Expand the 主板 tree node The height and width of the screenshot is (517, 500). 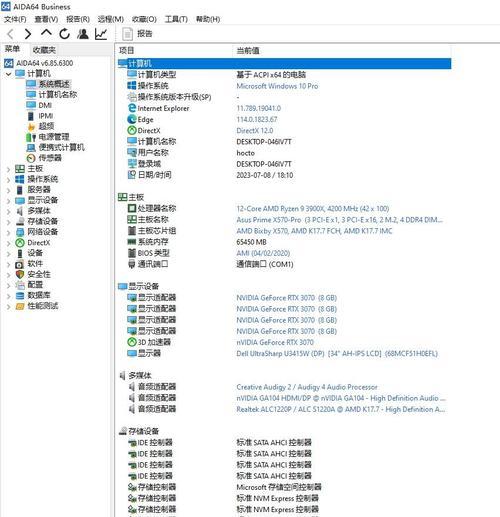point(8,169)
